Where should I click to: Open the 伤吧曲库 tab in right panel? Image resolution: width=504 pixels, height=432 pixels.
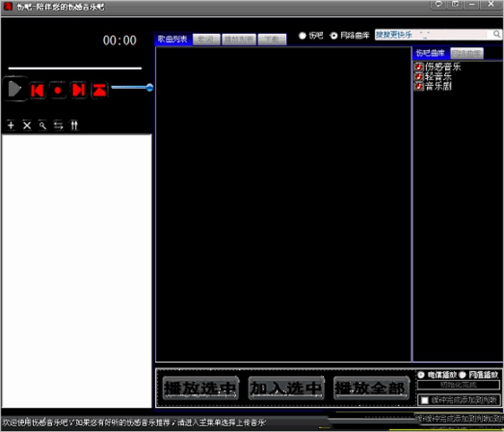tap(430, 53)
